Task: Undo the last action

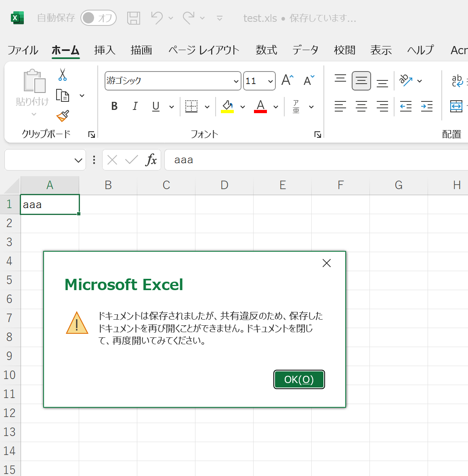Action: pos(157,18)
